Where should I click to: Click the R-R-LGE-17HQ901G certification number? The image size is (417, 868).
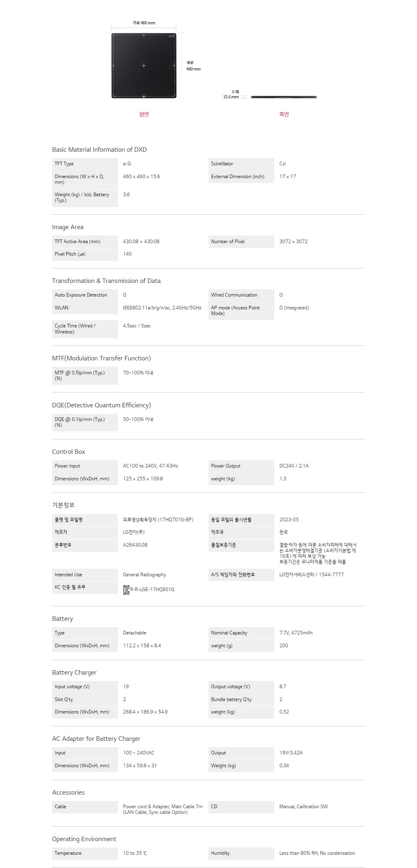(x=152, y=590)
